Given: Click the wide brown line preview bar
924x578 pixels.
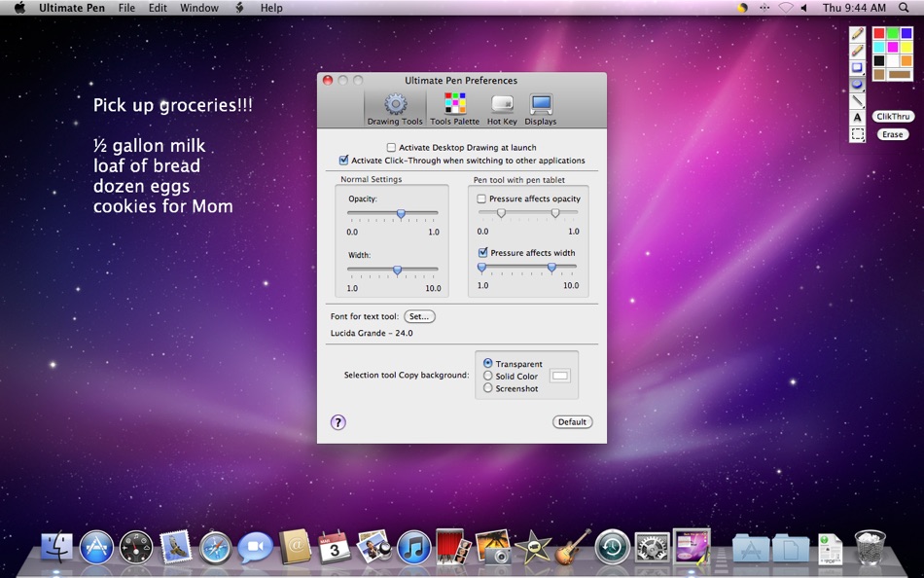Looking at the screenshot, I should point(900,74).
